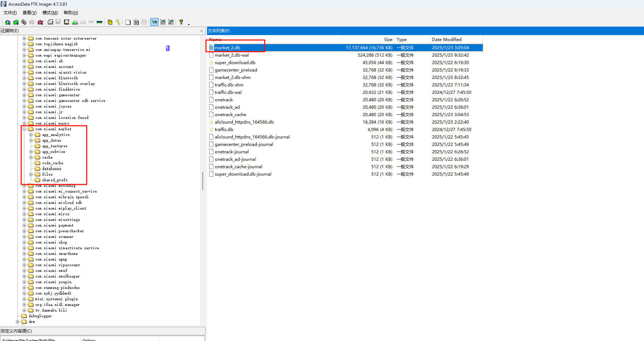Screen dimensions: 644x341
Task: Expand the com.xiaomi.gamecenter tree node
Action: (24, 95)
